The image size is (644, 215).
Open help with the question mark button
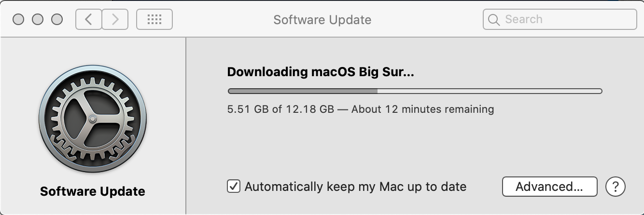616,187
